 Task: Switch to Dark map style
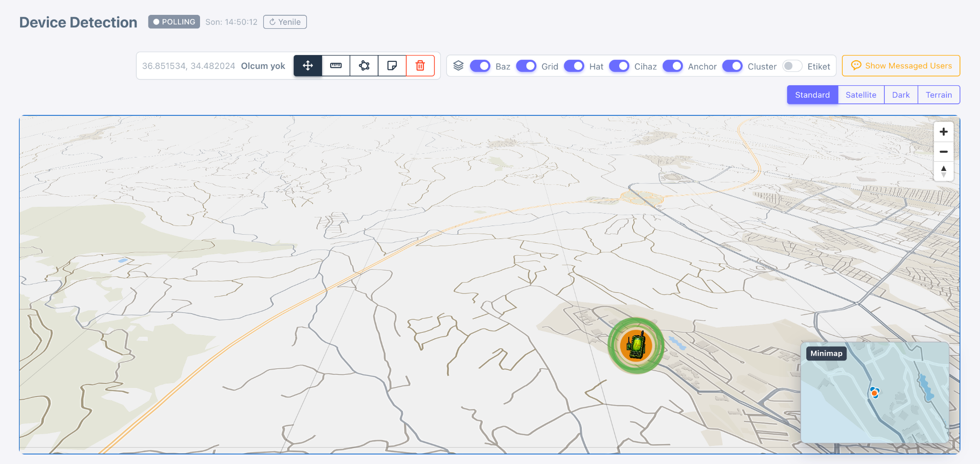[x=901, y=95]
